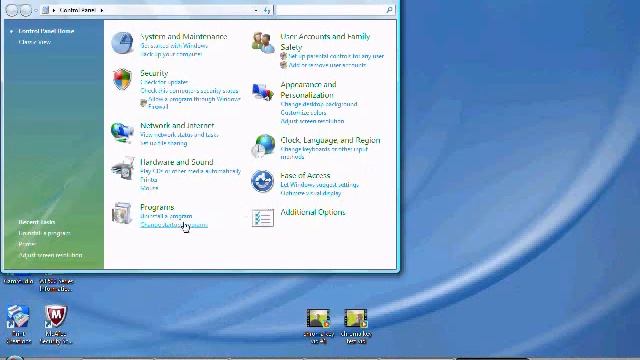Viewport: 640px width, 360px height.
Task: Select Control Panel Home in left pane
Action: point(46,31)
